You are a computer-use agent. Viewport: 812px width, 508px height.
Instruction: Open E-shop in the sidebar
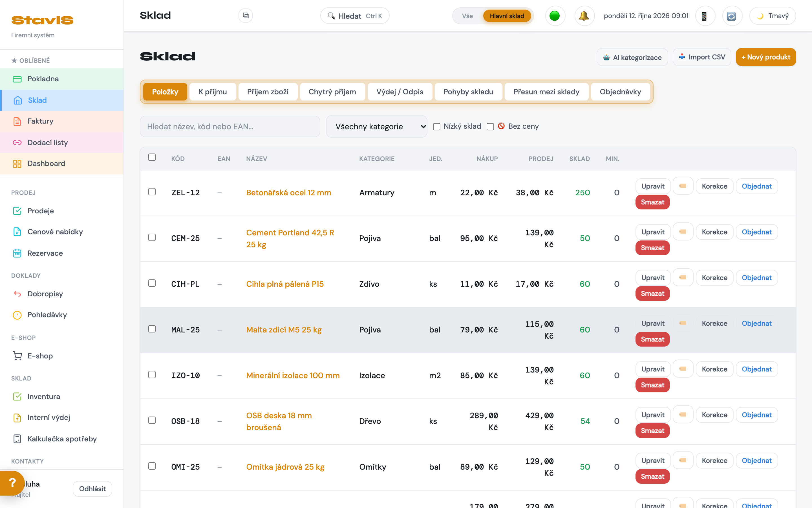[x=62, y=356]
